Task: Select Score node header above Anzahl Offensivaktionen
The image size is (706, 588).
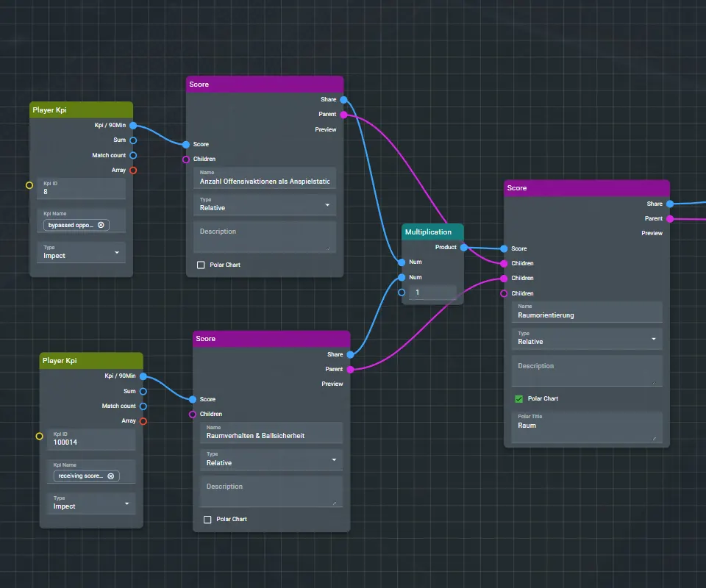Action: [265, 85]
